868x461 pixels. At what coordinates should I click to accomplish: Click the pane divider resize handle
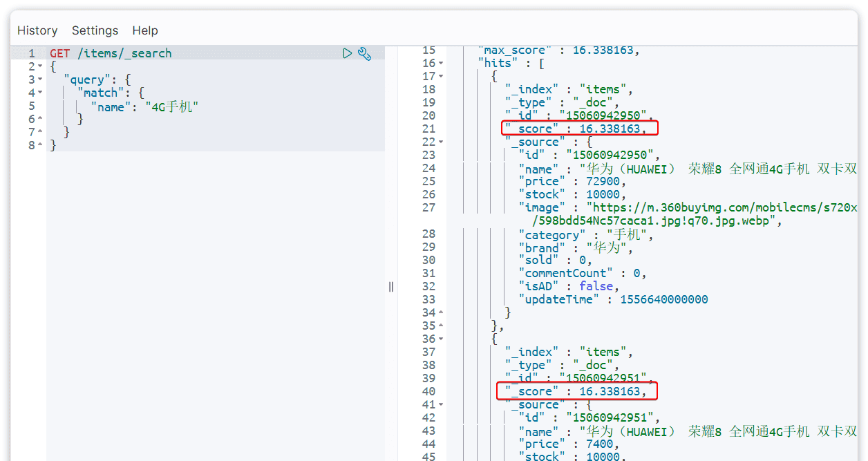(x=391, y=286)
